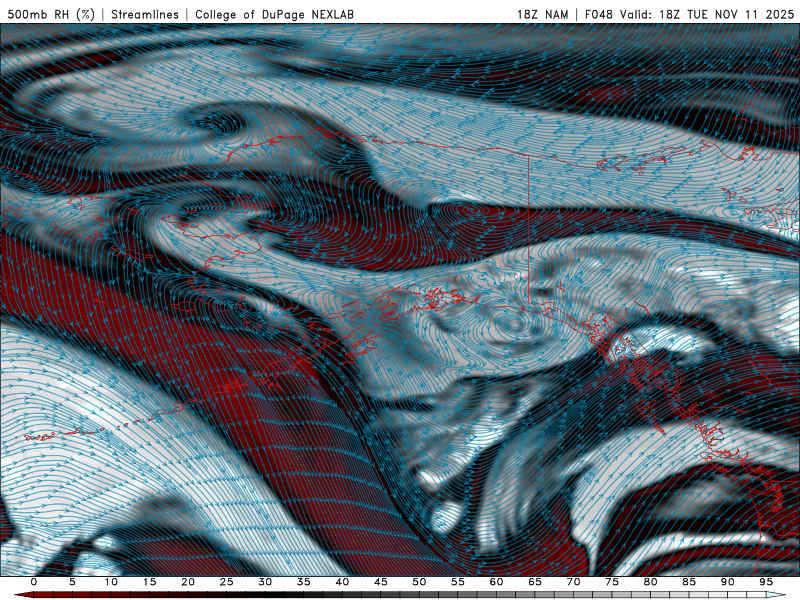Click the "500mb RH (%)" title text
800x600 pixels.
coord(51,14)
